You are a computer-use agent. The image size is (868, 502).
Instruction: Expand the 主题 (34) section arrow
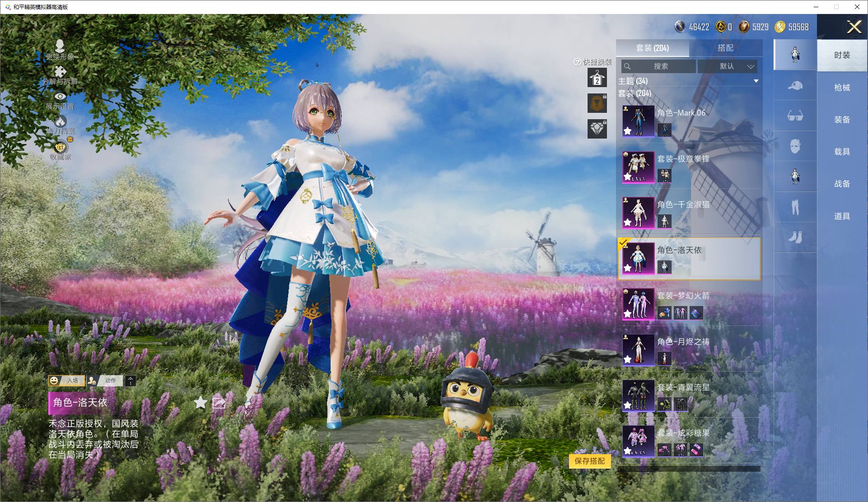[756, 81]
